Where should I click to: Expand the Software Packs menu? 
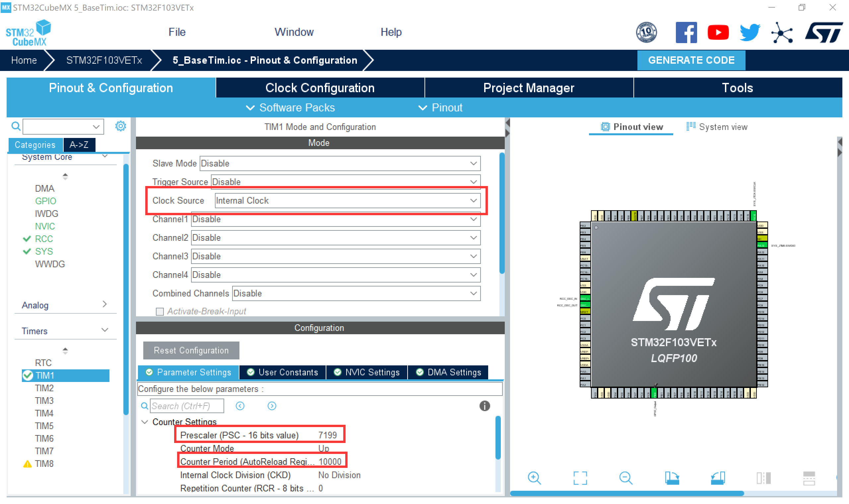(x=291, y=108)
